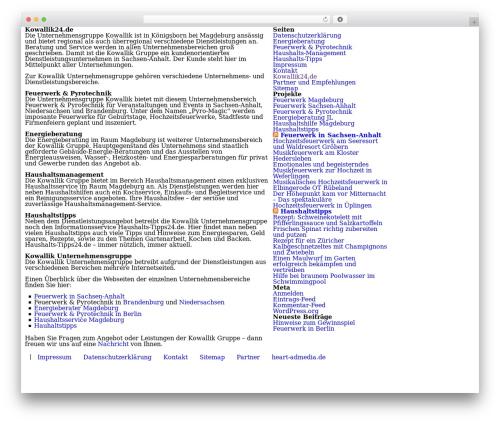Open Feuerwerk & Pyrotechnik in Berlin link

click(x=88, y=314)
